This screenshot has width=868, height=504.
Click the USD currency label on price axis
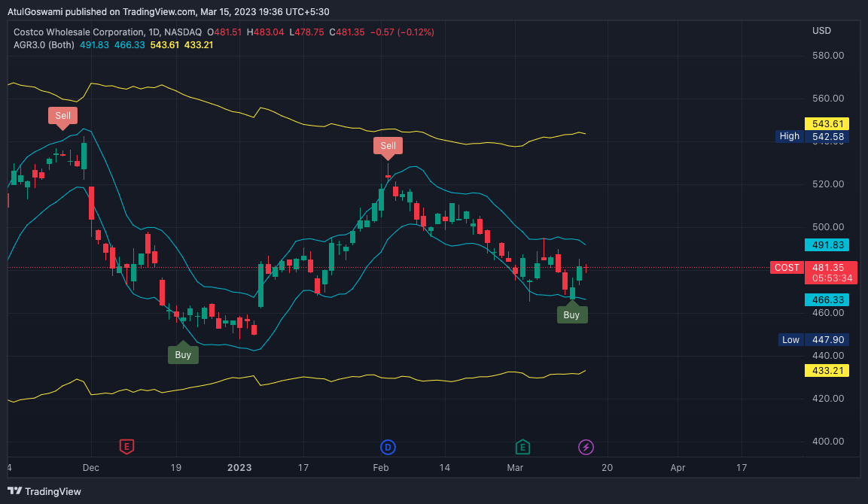(x=821, y=30)
